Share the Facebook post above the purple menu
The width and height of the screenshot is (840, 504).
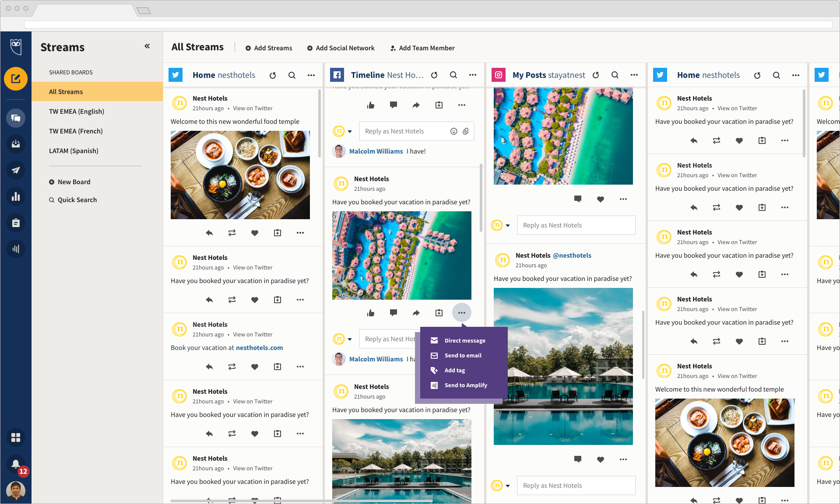pos(416,313)
